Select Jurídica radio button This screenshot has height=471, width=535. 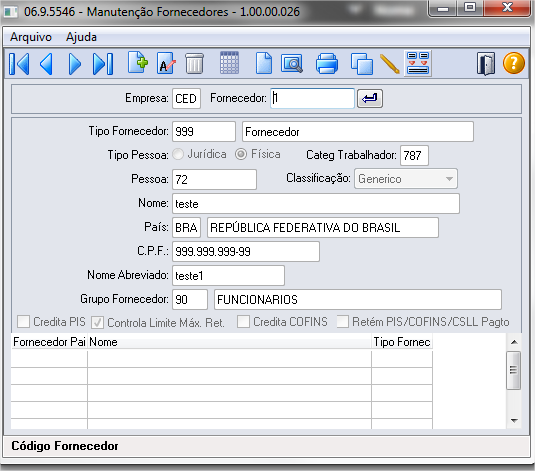click(178, 154)
